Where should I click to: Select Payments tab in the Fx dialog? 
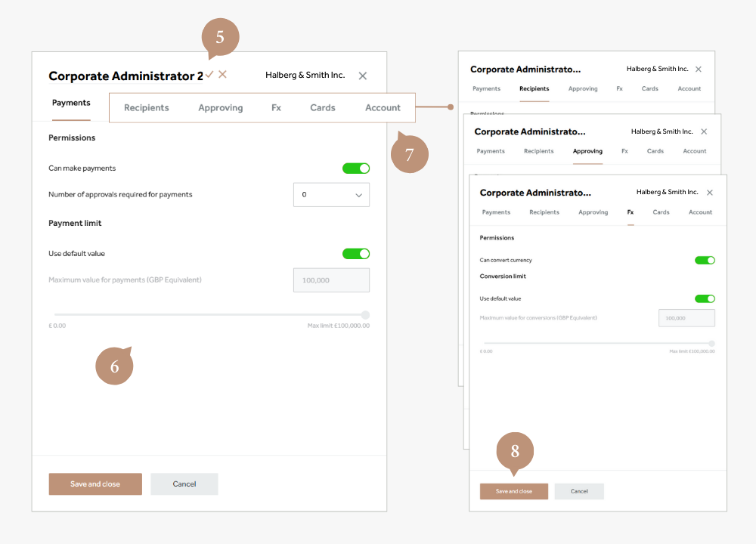point(496,212)
